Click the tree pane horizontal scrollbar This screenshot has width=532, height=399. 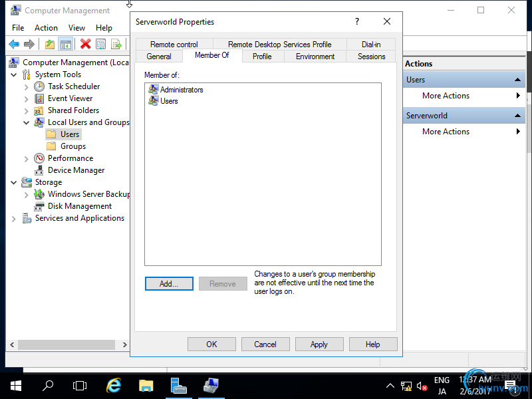(x=66, y=344)
